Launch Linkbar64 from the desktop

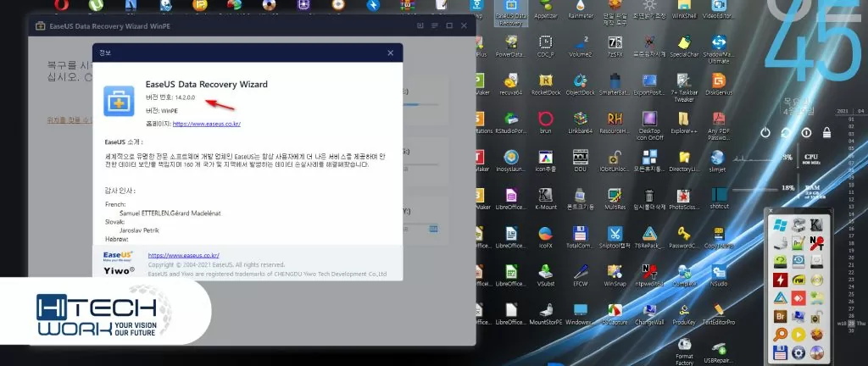pyautogui.click(x=580, y=123)
